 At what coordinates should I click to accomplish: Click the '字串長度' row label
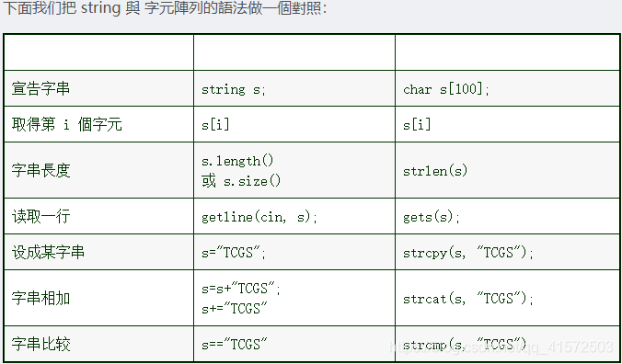(x=40, y=170)
